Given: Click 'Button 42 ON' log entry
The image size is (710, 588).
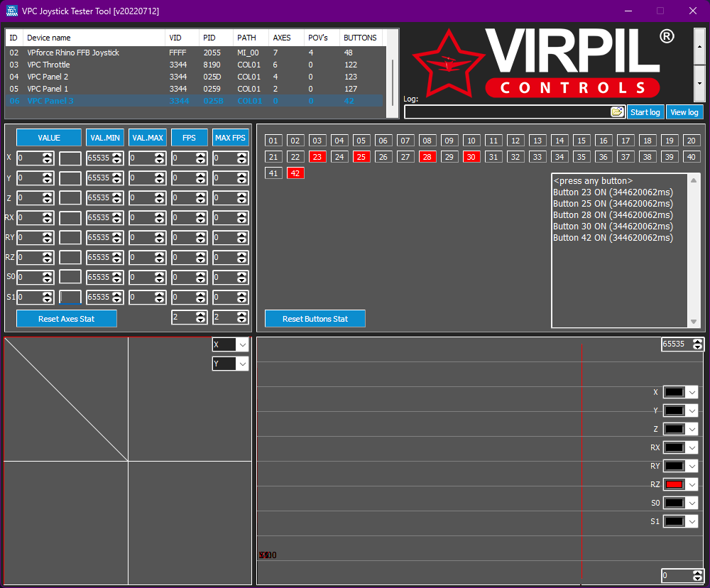Looking at the screenshot, I should (613, 238).
